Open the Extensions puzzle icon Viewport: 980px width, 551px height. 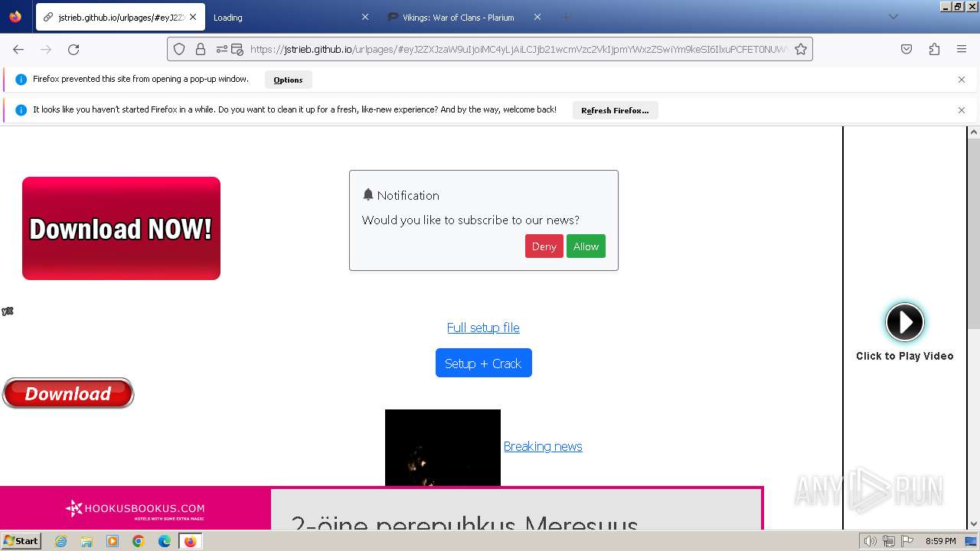(934, 49)
